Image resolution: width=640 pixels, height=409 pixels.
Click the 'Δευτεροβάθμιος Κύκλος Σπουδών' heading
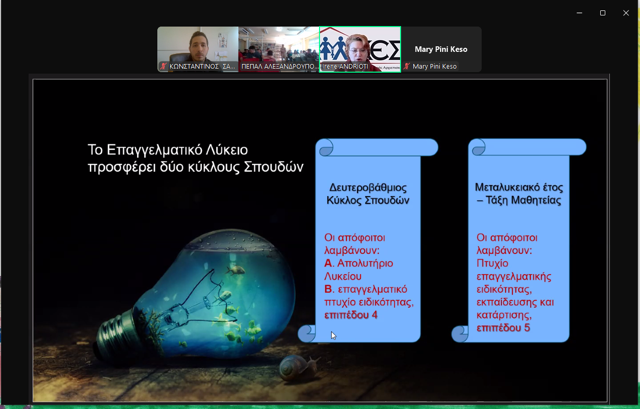(x=369, y=193)
